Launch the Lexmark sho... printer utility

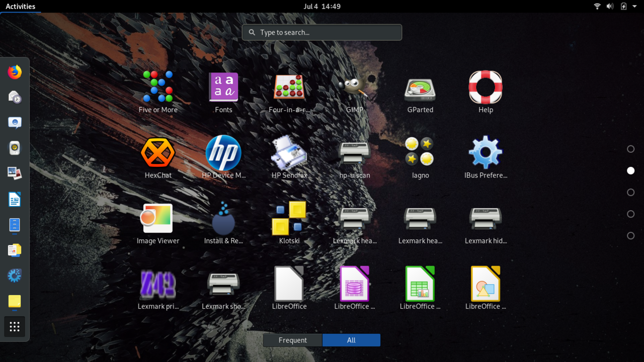(x=223, y=288)
